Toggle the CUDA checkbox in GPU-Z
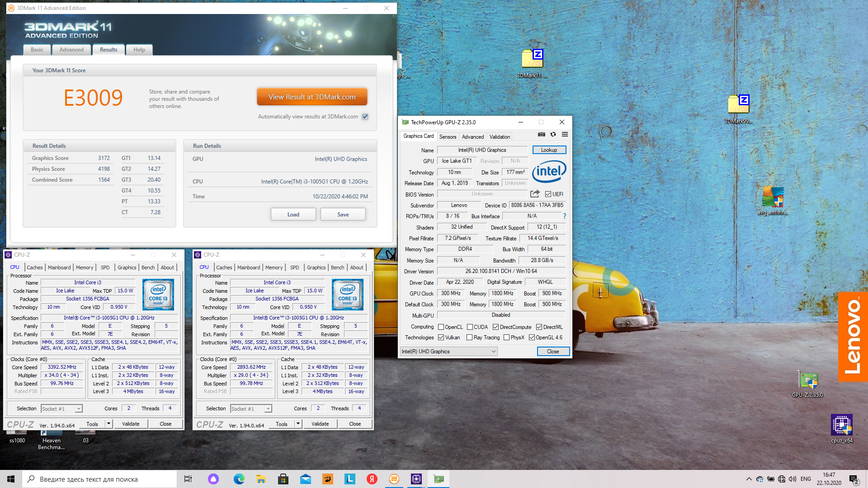This screenshot has height=488, width=868. [470, 327]
